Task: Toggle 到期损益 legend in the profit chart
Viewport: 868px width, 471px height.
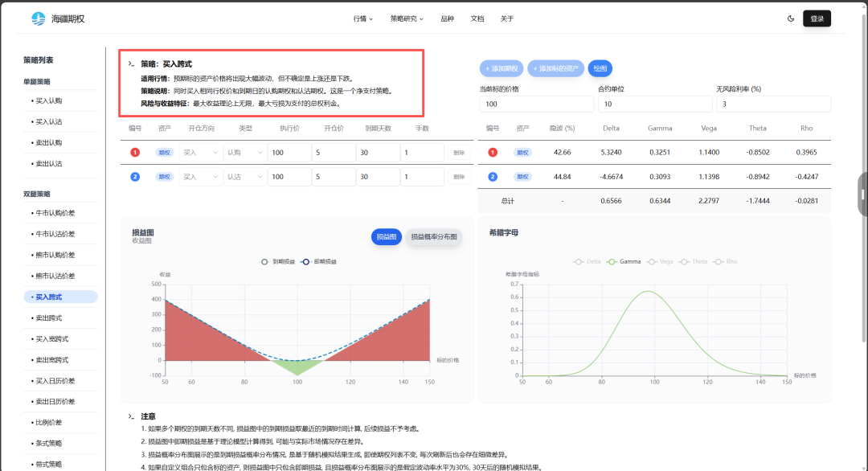Action: [278, 261]
